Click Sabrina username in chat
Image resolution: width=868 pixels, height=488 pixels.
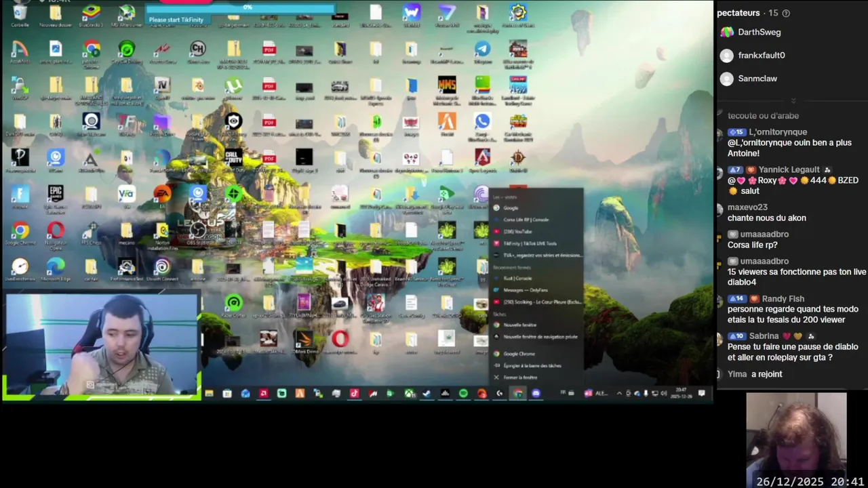764,335
